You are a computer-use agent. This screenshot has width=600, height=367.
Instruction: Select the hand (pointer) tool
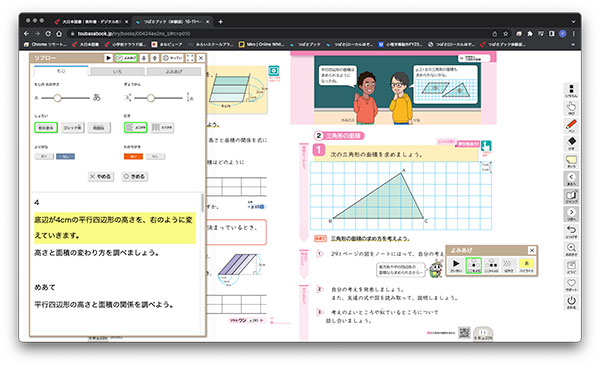[571, 108]
